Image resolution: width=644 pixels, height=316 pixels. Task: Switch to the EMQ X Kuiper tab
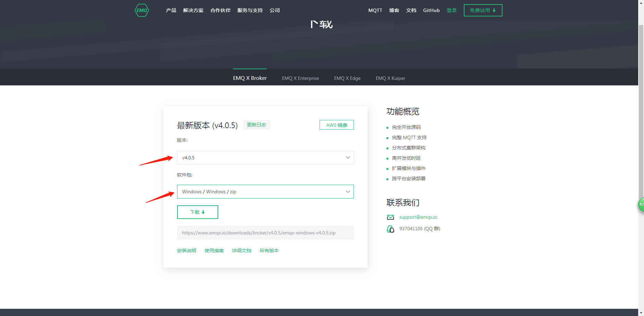tap(391, 78)
